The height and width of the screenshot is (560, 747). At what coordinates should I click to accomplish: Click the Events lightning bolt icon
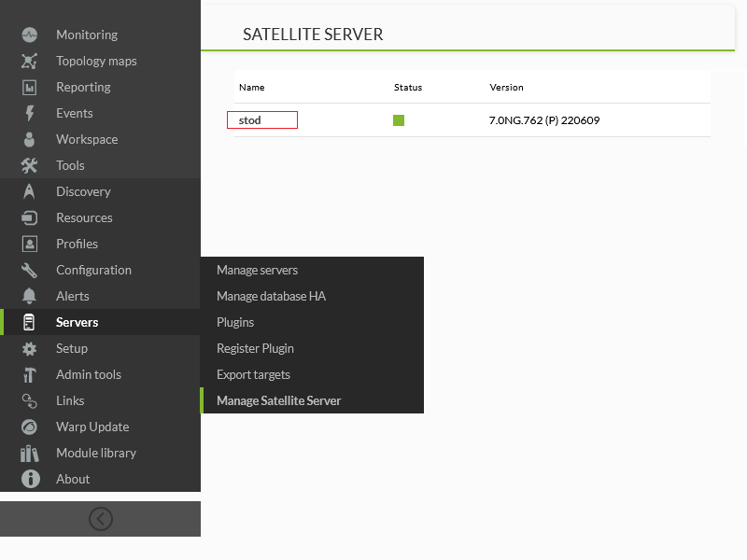tap(30, 113)
